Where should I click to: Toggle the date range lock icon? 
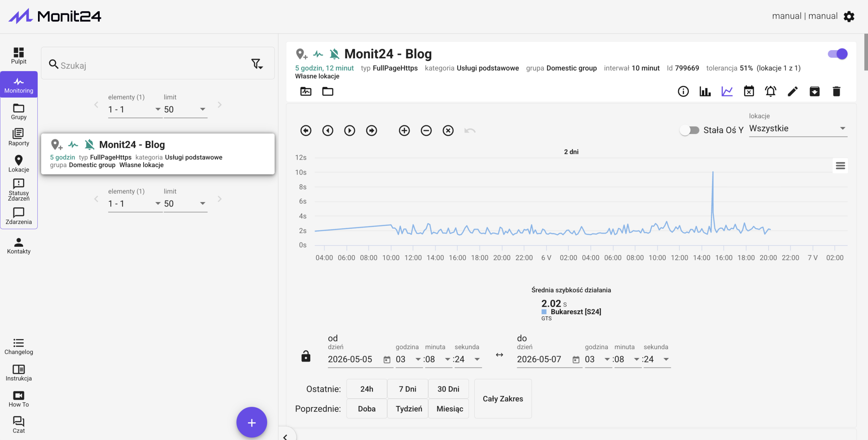pos(306,356)
